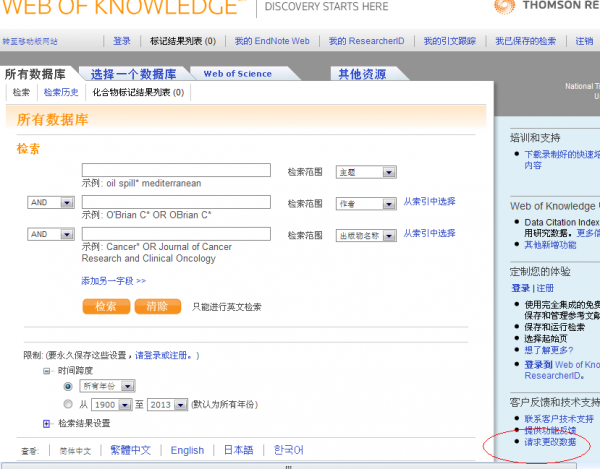
Task: Open the Web of Science tab
Action: [238, 74]
